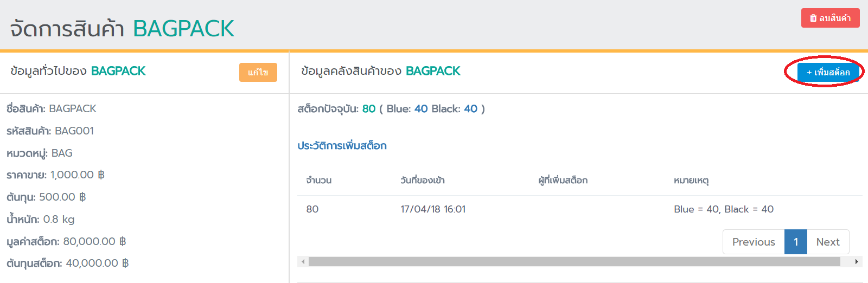Sort by หมายเหตุ column header
This screenshot has width=868, height=283.
(x=691, y=181)
